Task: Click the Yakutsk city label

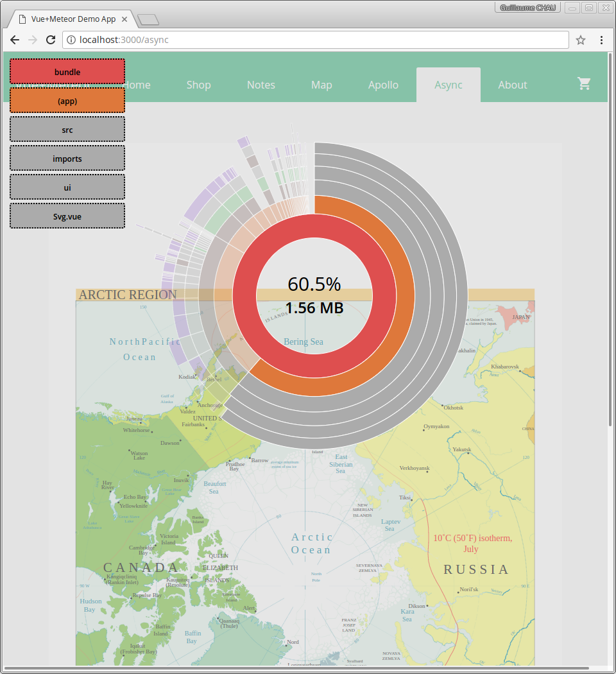Action: [x=462, y=449]
